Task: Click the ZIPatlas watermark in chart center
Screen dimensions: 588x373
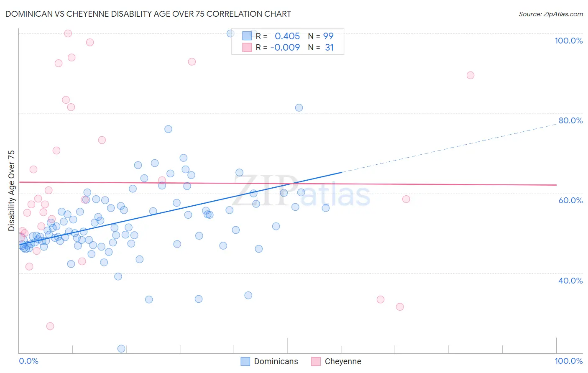Action: point(301,192)
